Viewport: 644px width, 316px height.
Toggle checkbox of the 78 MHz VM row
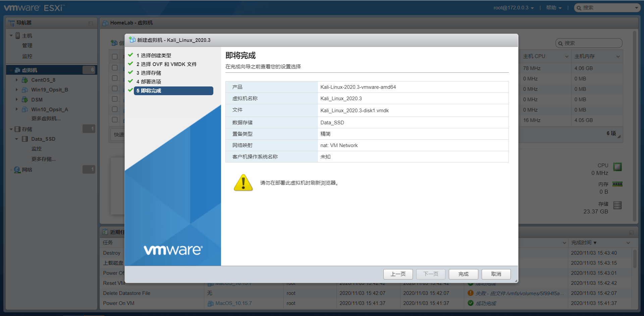[115, 67]
